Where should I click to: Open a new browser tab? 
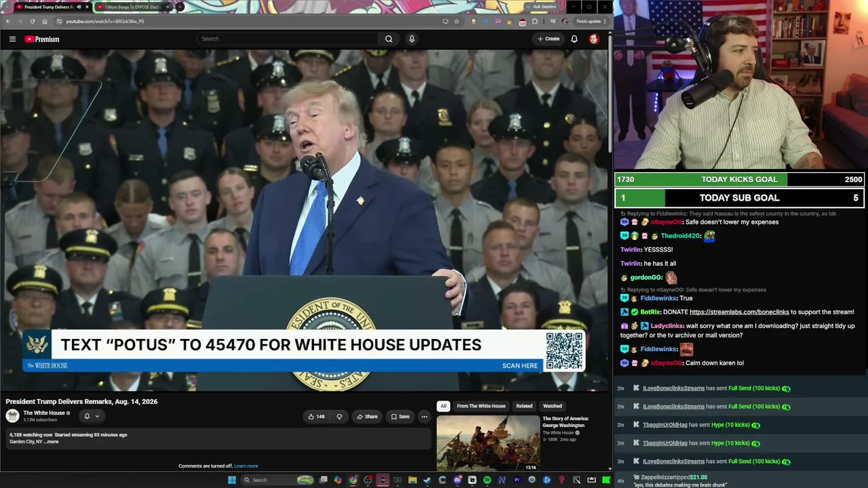coord(180,7)
